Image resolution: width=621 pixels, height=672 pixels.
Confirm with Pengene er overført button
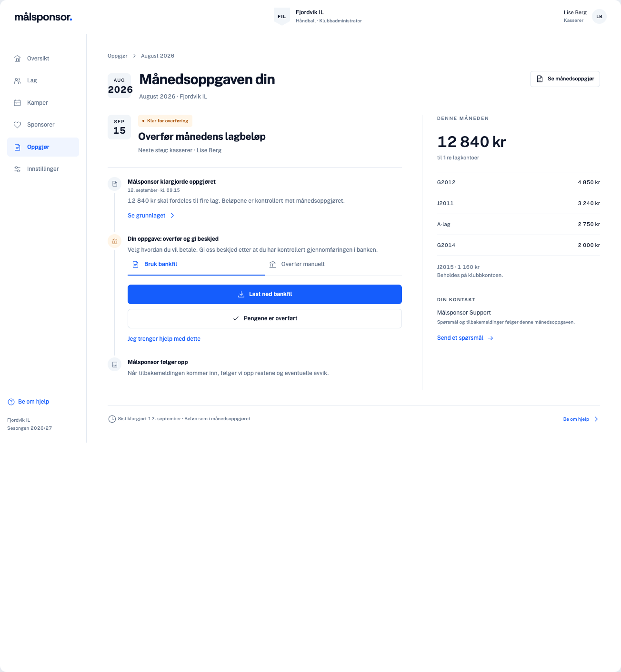[x=265, y=318]
